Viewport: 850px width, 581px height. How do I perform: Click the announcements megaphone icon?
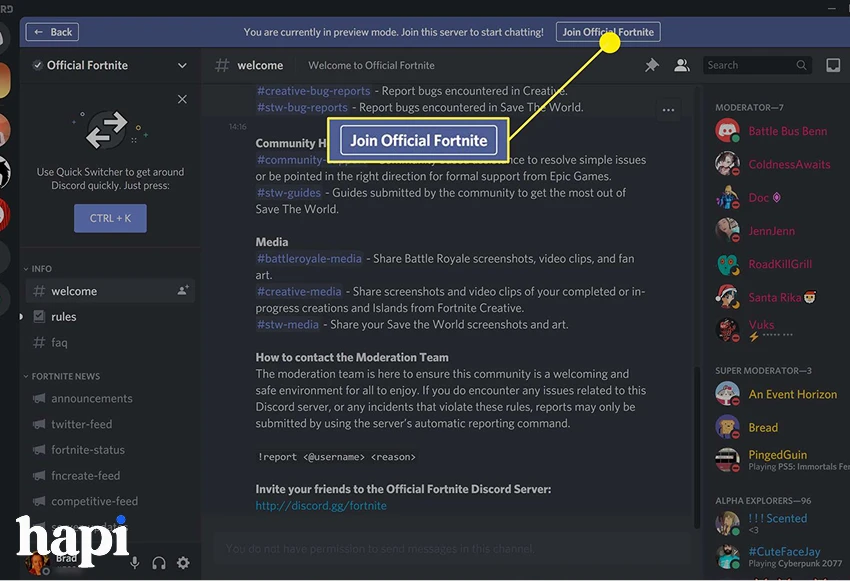[x=39, y=398]
